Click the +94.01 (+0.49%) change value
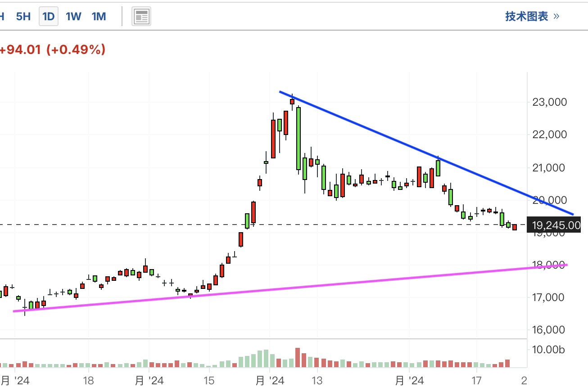 point(52,49)
